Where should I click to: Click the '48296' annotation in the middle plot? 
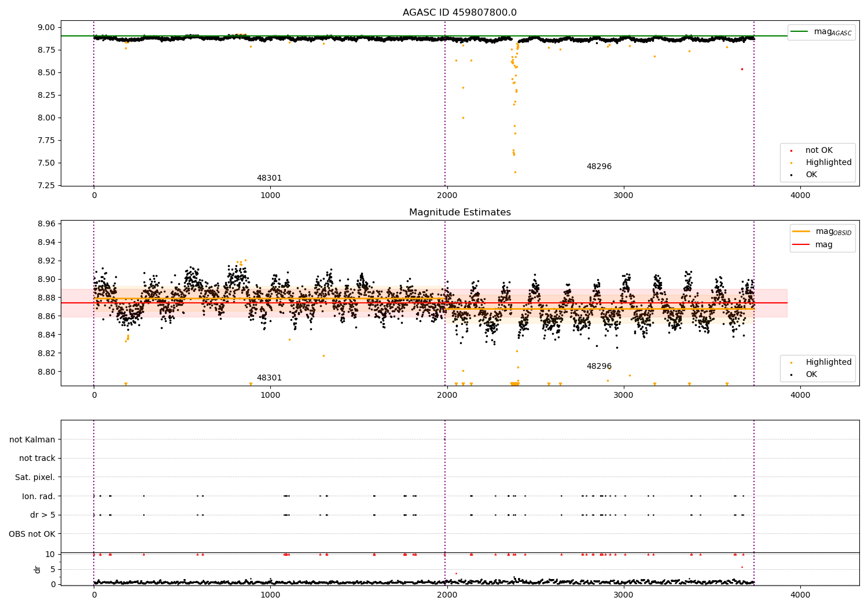click(x=599, y=366)
